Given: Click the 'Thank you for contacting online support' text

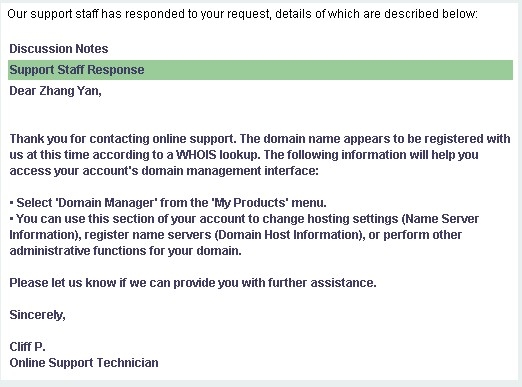Looking at the screenshot, I should 123,139.
